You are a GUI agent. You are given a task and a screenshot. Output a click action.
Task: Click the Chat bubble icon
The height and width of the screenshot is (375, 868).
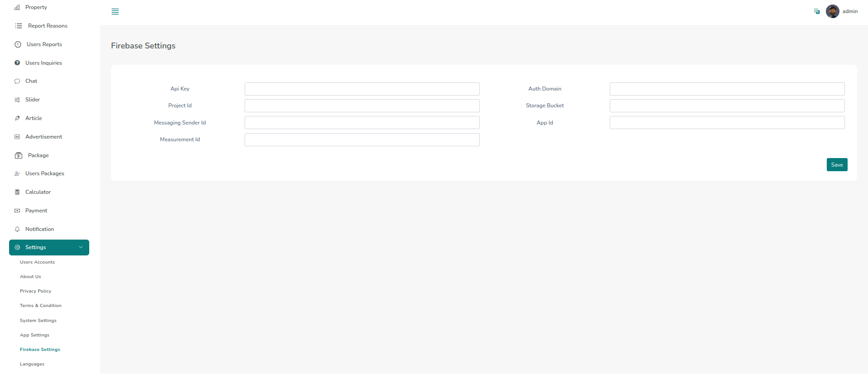[x=17, y=82]
